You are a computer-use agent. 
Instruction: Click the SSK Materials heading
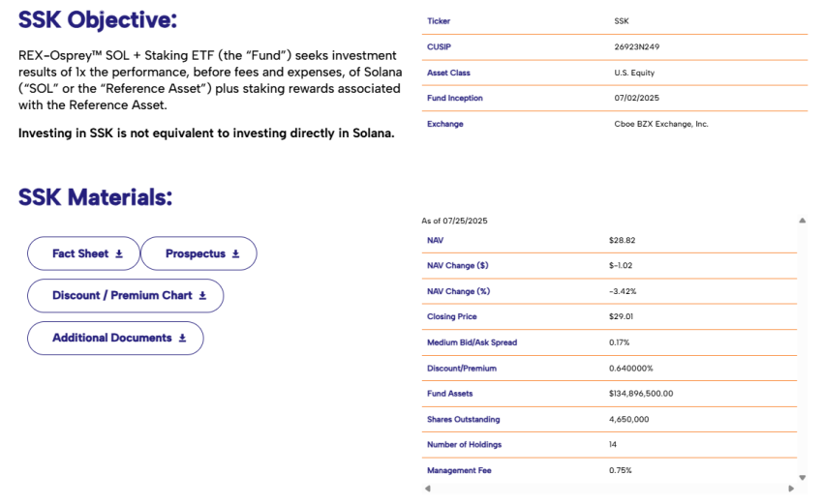pyautogui.click(x=95, y=197)
